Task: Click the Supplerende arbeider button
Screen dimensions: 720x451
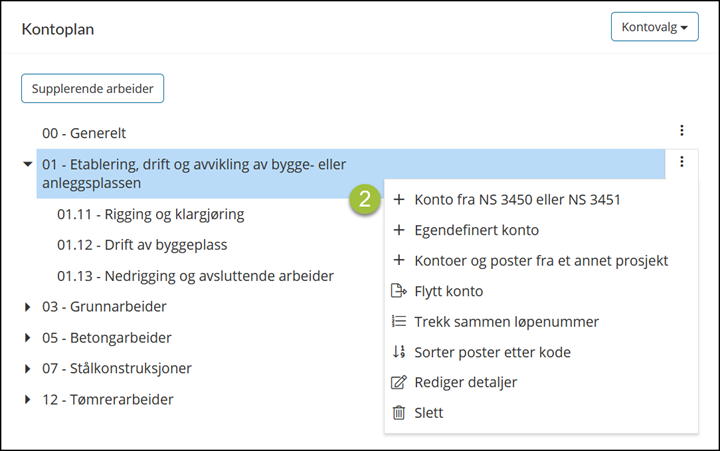Action: pos(92,88)
